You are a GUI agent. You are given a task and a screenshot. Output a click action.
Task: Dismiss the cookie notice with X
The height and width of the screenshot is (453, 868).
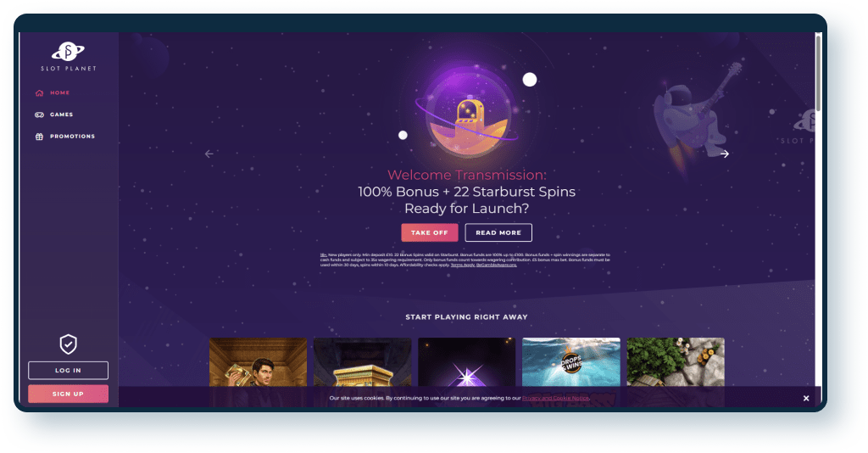pyautogui.click(x=806, y=398)
